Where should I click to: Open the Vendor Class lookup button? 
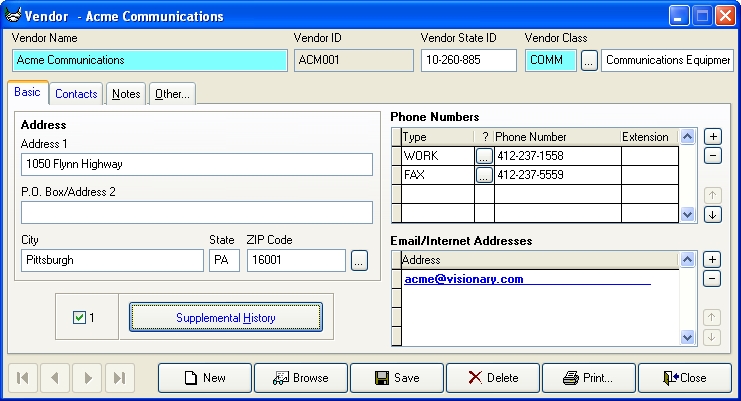tap(589, 61)
